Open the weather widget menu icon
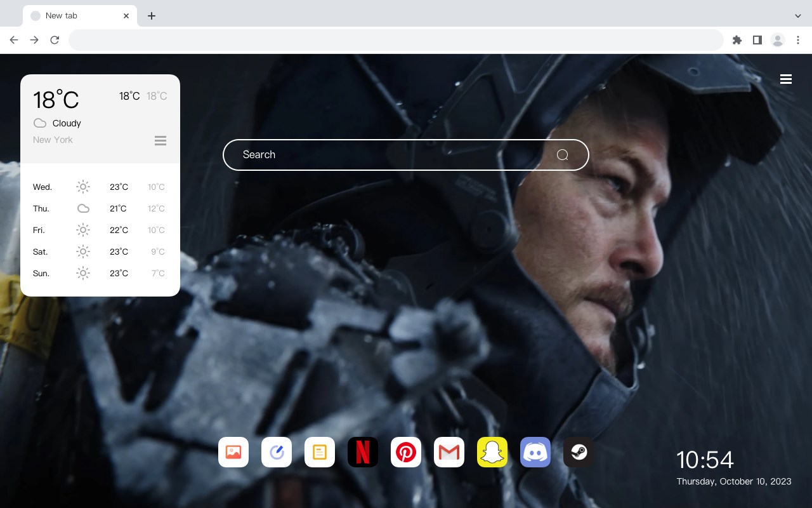This screenshot has height=508, width=812. click(160, 140)
